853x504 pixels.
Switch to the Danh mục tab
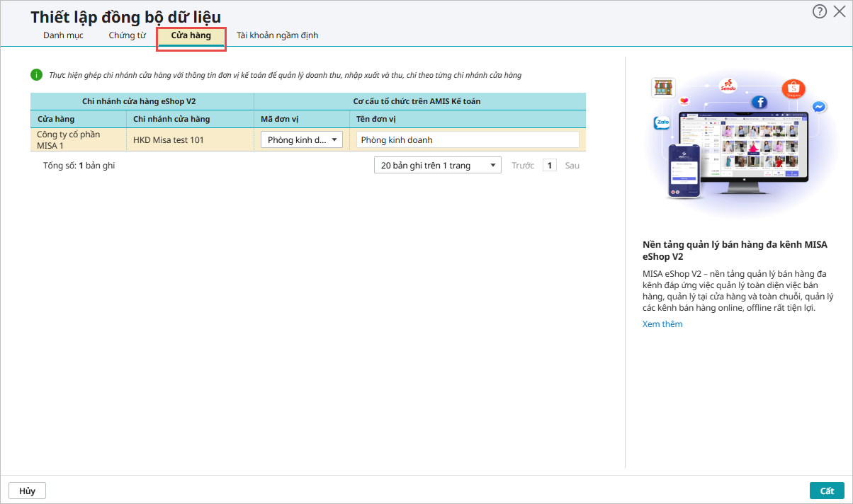[63, 35]
